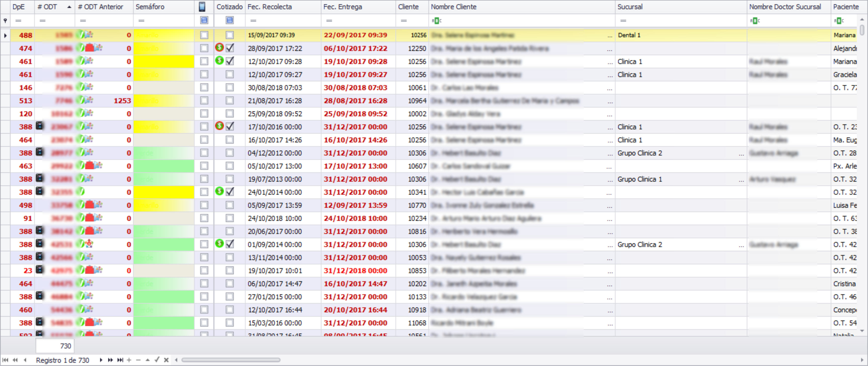
Task: Click the vertical scrollbar down arrow
Action: coord(862,331)
